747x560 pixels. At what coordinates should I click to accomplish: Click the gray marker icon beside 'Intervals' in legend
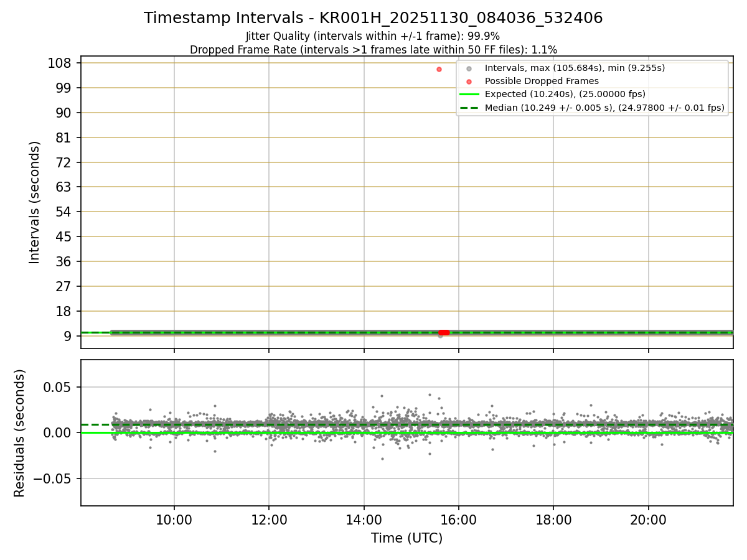tap(469, 68)
